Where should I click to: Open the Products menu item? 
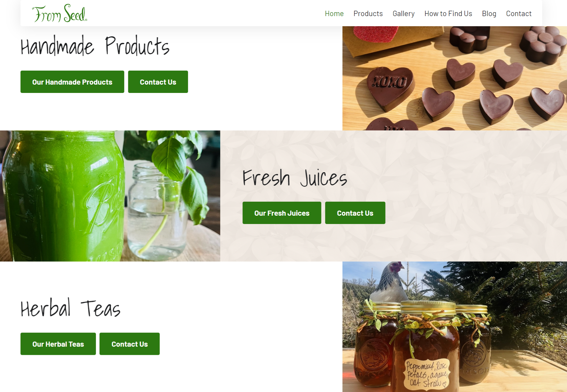pos(368,14)
